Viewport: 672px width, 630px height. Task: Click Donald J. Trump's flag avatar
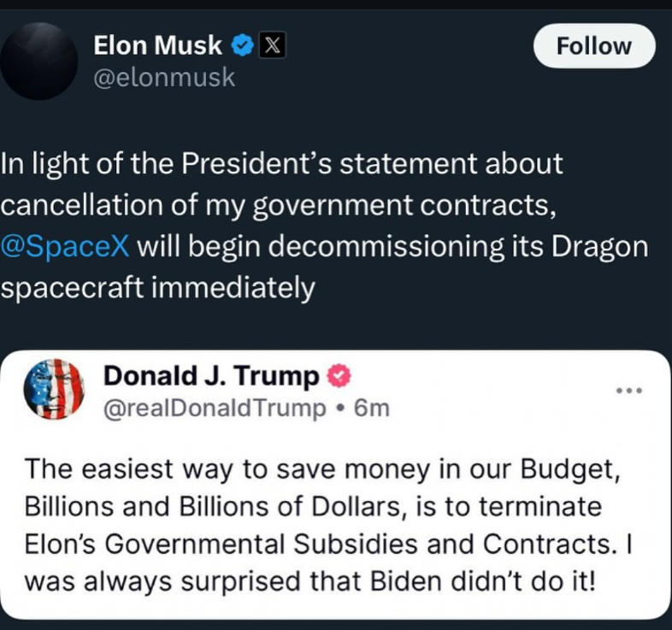click(53, 389)
